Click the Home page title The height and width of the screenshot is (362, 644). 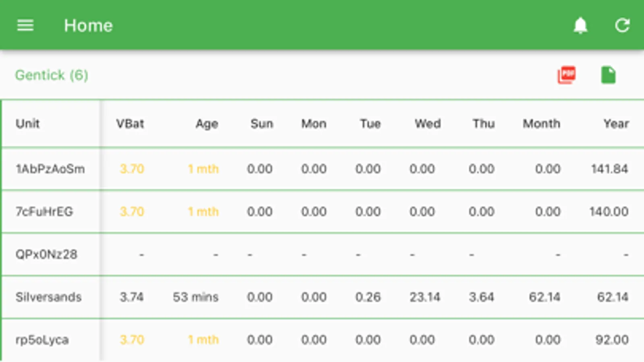[x=88, y=26]
